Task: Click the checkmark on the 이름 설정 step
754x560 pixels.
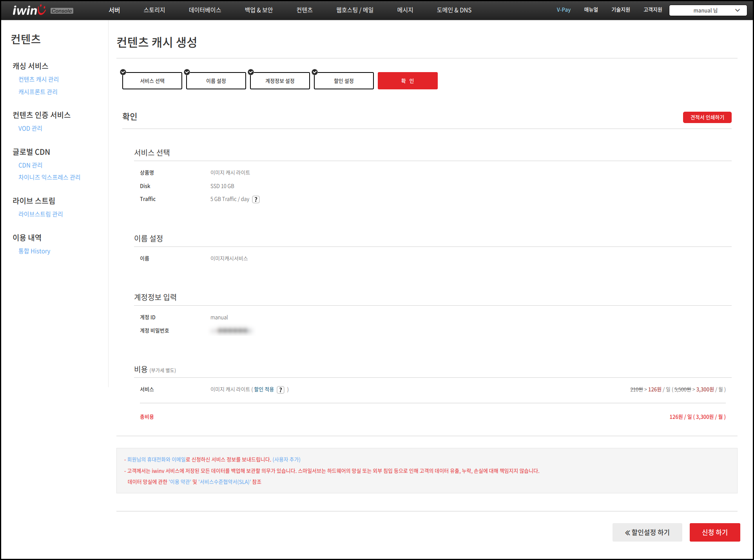Action: coord(187,72)
